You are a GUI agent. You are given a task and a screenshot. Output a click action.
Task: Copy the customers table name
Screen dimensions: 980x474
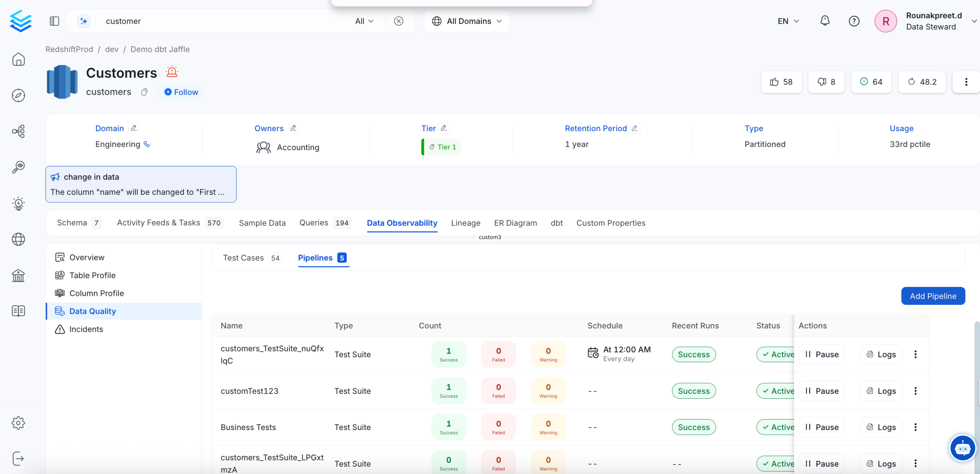tap(144, 92)
